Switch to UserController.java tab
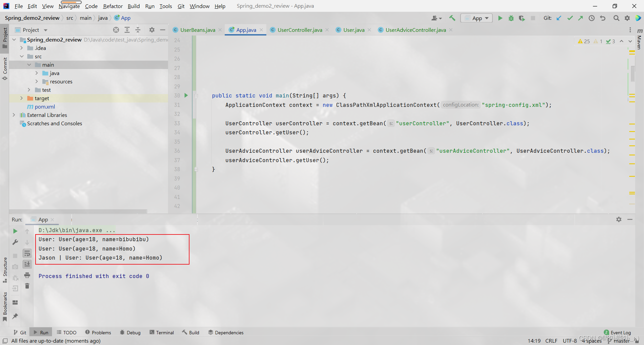Screen dimensions: 644x345 (300, 30)
